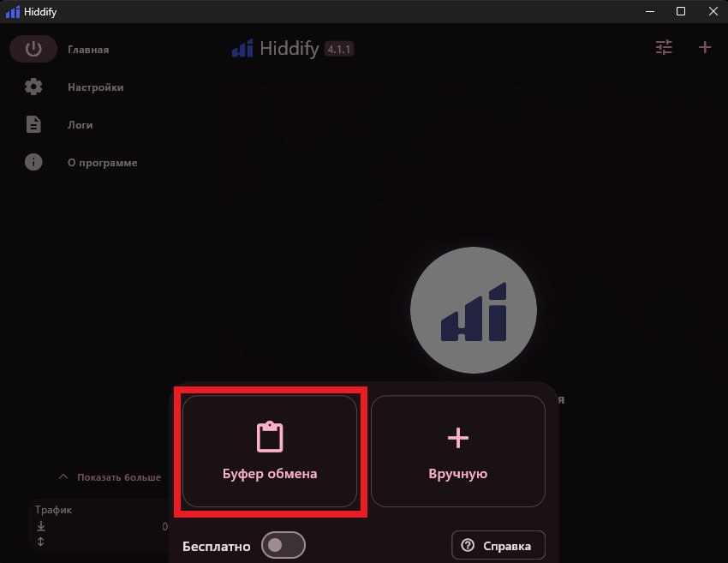Viewport: 728px width, 563px height.
Task: Click the 4.1.1 version badge
Action: [x=339, y=49]
